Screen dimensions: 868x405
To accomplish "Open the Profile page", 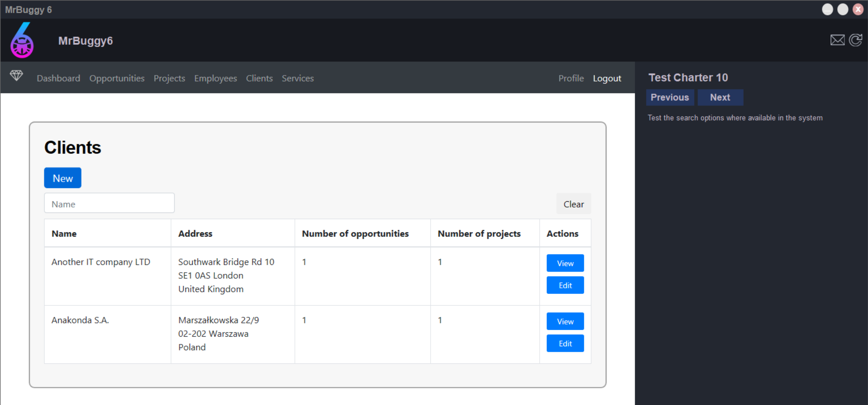I will [571, 78].
